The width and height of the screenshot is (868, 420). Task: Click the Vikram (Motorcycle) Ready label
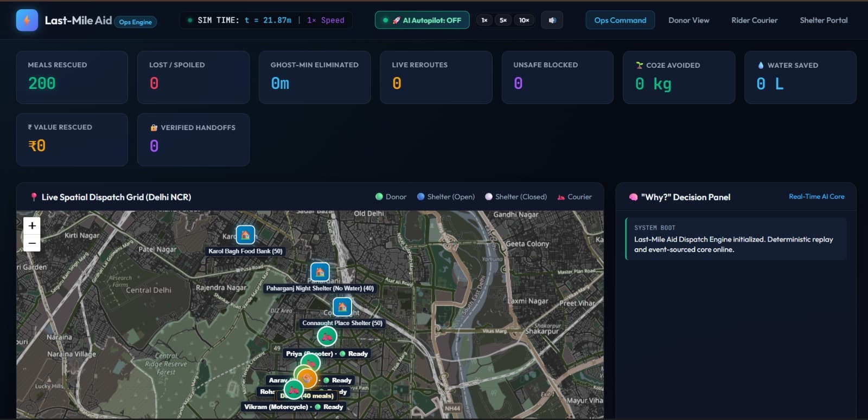tap(293, 407)
